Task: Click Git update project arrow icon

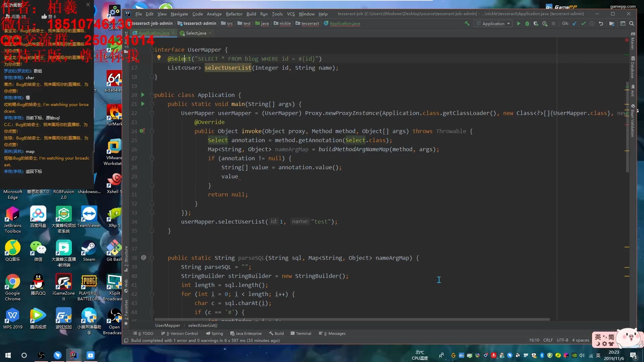Action: (575, 23)
